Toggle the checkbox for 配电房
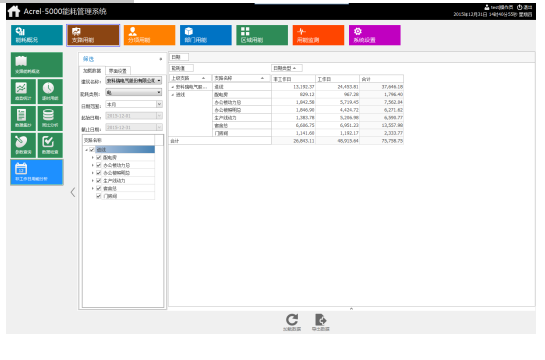 tap(99, 157)
